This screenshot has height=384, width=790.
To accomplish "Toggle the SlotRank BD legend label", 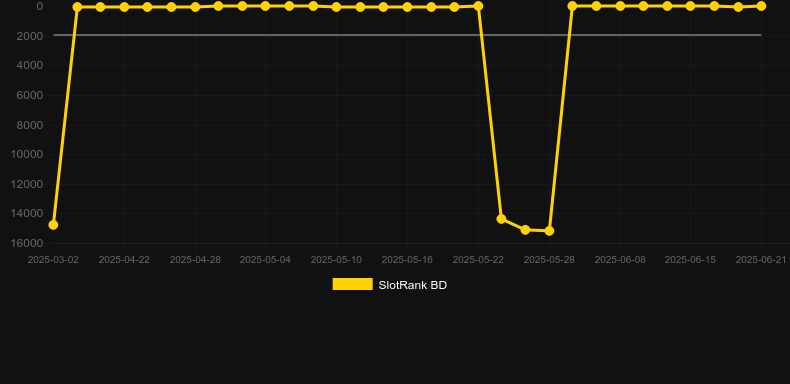I will tap(412, 285).
